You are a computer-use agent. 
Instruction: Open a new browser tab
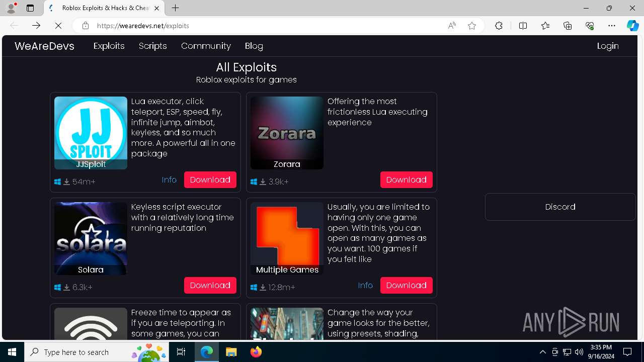coord(175,8)
